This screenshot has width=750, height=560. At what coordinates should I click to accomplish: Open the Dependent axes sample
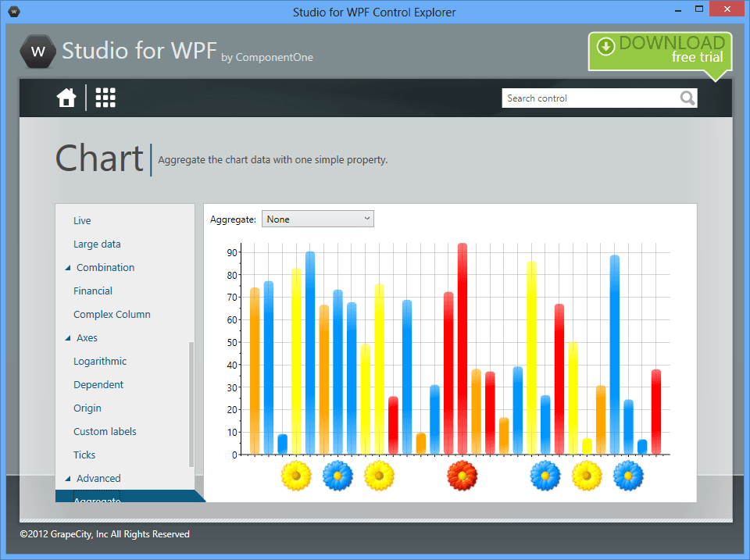pyautogui.click(x=98, y=384)
